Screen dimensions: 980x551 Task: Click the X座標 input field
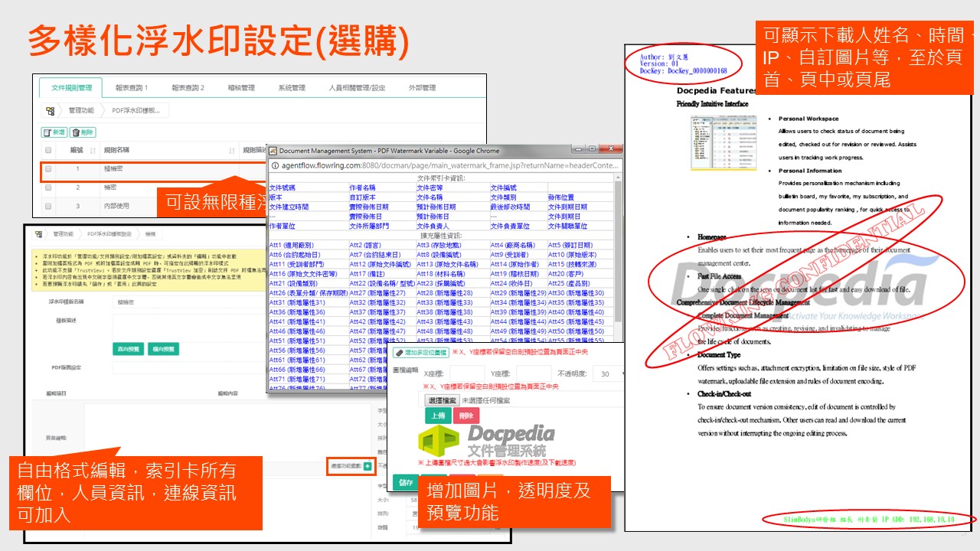(467, 374)
